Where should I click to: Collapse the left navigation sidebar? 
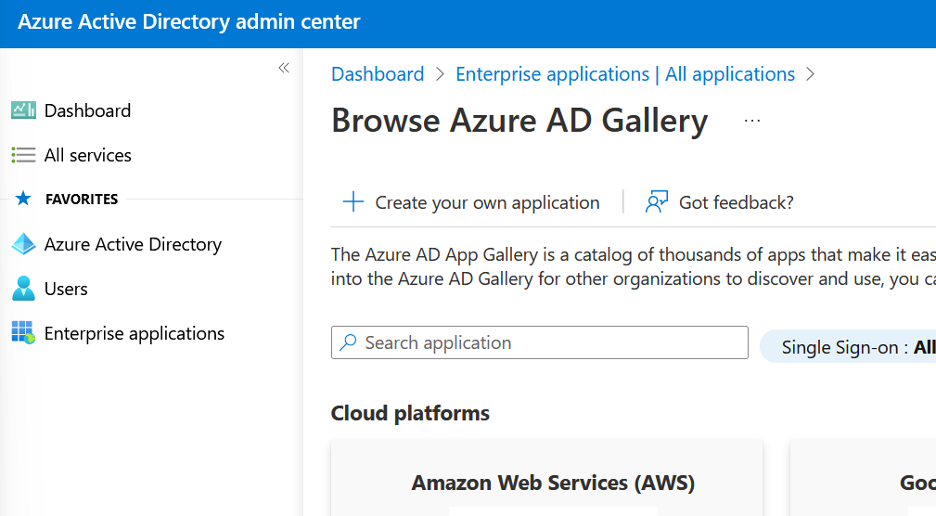(x=283, y=68)
